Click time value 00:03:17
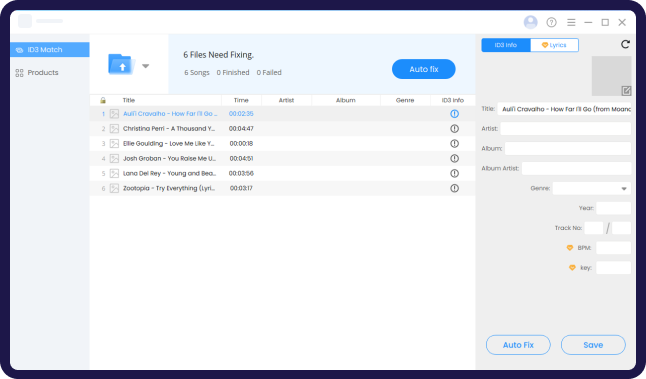This screenshot has width=646, height=379. pos(241,188)
